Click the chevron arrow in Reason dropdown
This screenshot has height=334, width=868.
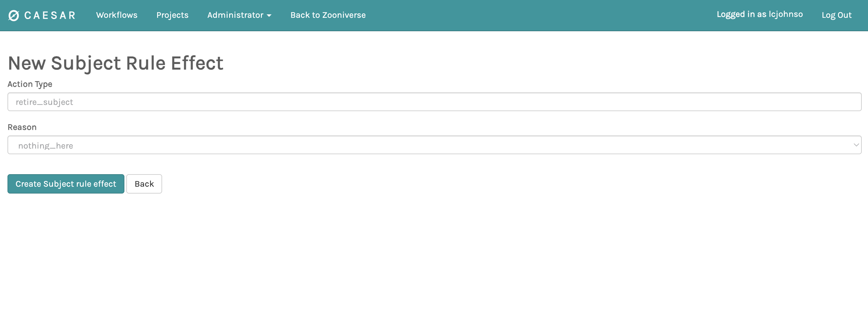click(x=856, y=145)
